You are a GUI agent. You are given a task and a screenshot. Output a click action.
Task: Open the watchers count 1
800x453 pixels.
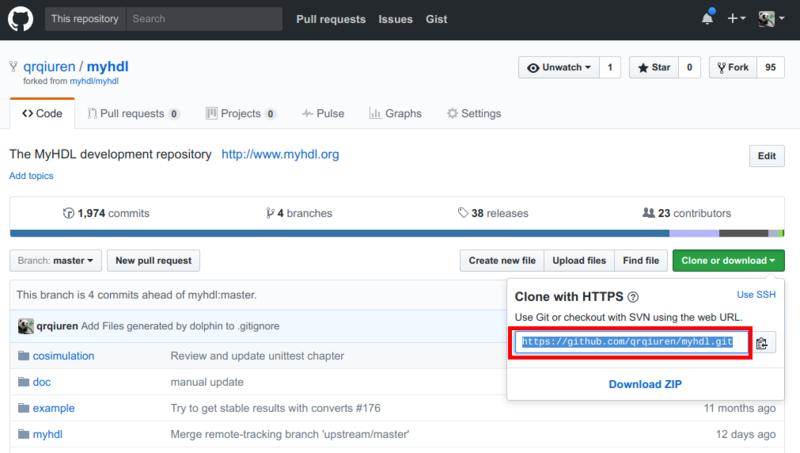click(x=610, y=67)
